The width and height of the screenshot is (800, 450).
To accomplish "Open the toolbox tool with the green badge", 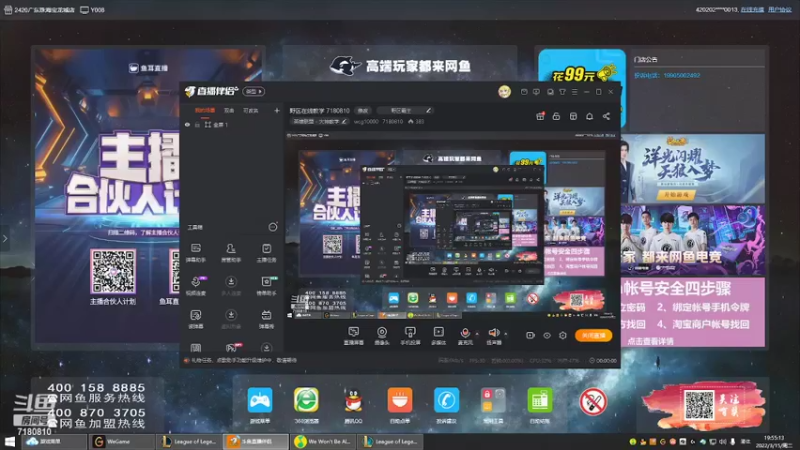I will (x=266, y=286).
